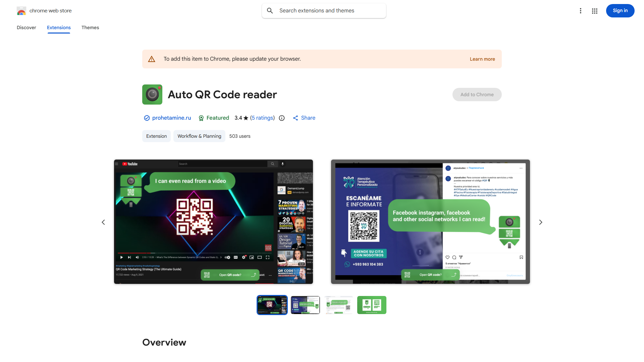
Task: Click the info icon beside the rating
Action: tap(281, 118)
